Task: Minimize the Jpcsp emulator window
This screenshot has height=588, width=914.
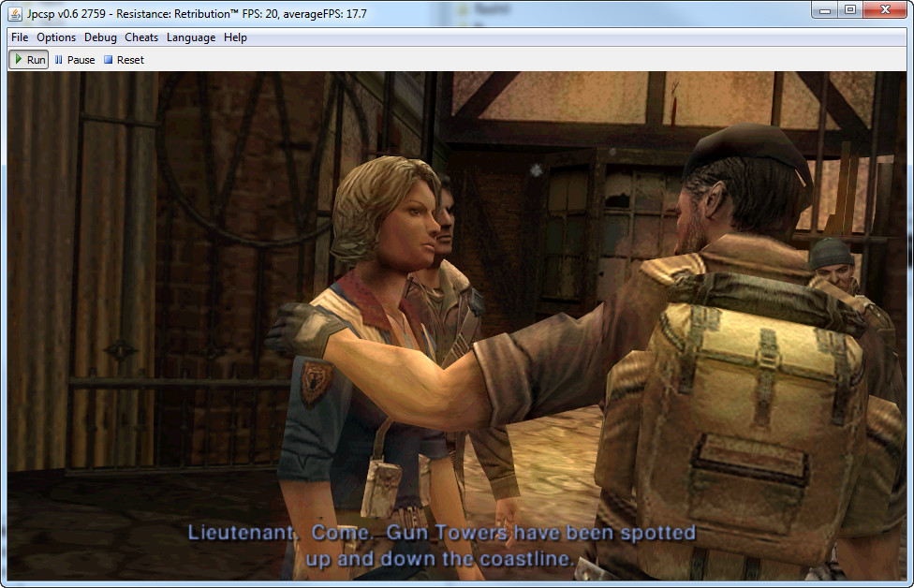Action: coord(825,9)
